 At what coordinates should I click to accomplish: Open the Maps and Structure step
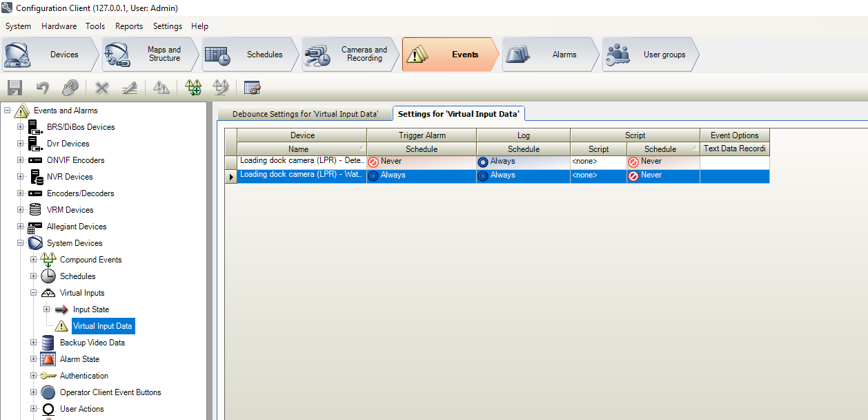tap(149, 55)
